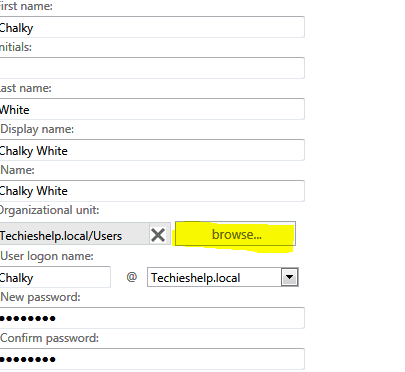Screen dimensions: 405x372
Task: Clear organizational unit with X icon
Action: click(x=158, y=235)
